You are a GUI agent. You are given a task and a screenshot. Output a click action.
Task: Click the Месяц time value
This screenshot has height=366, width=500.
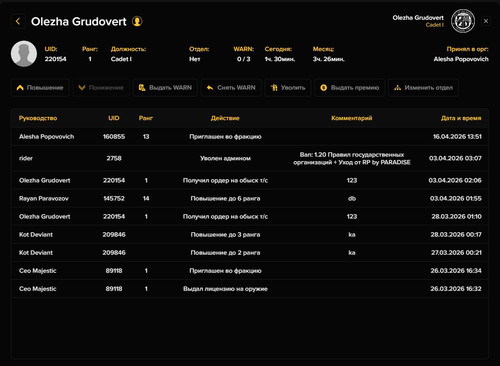pyautogui.click(x=328, y=59)
